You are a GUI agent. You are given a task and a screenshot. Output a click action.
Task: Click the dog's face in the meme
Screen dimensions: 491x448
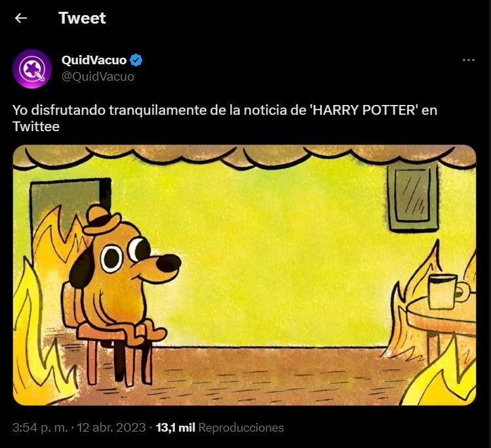point(131,259)
